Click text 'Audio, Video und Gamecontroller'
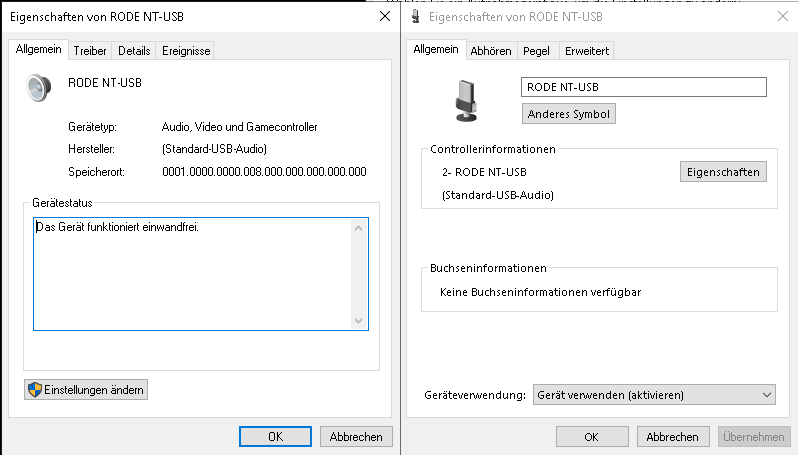 (x=240, y=127)
